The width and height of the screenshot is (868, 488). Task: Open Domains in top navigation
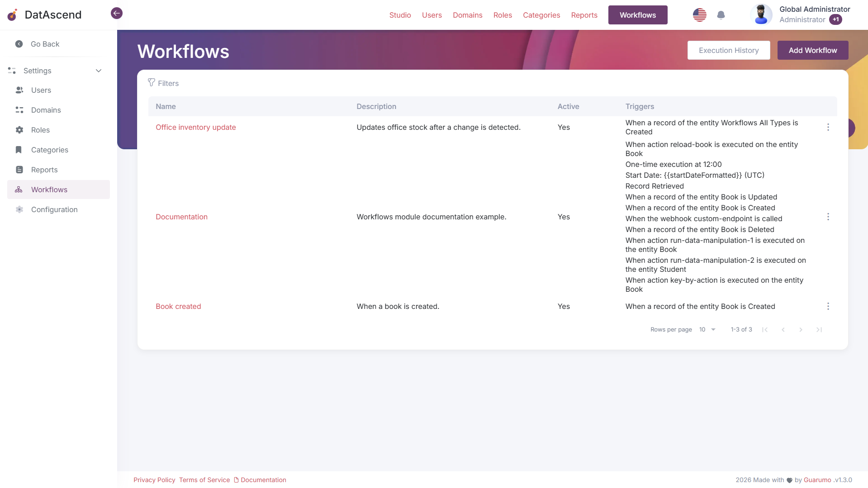[467, 15]
